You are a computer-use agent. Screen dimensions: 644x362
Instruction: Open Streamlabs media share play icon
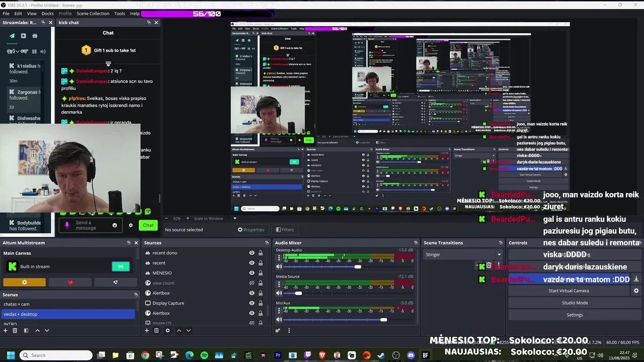(23, 36)
